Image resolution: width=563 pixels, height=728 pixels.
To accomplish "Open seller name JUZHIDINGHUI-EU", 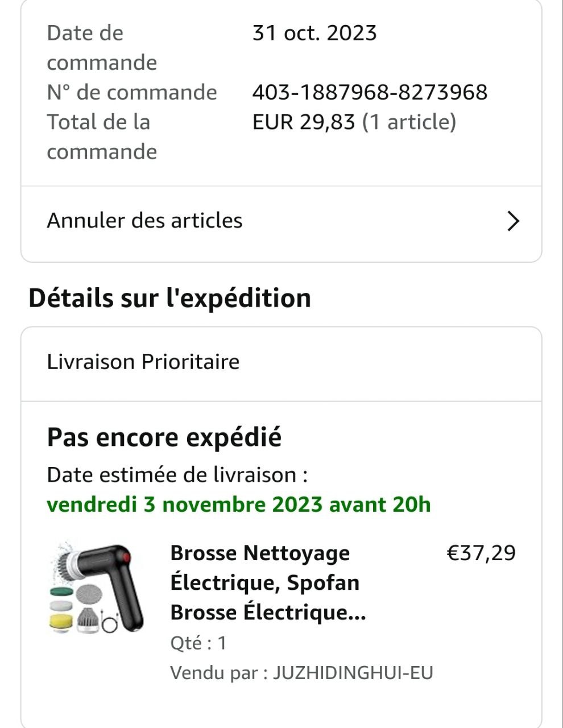I will click(x=353, y=673).
